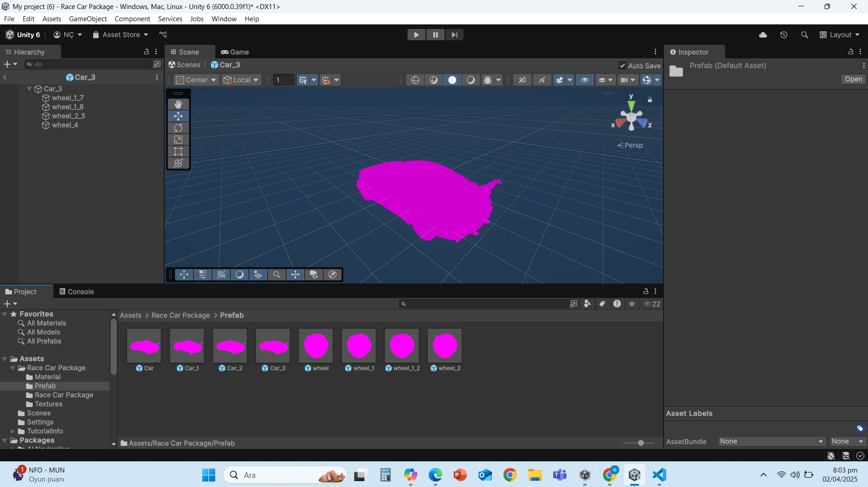
Task: Open the Window menu
Action: tap(224, 19)
